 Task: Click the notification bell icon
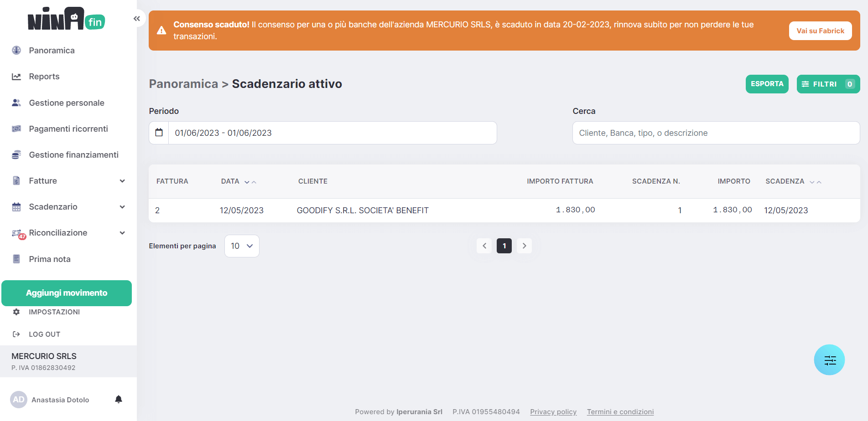(119, 400)
